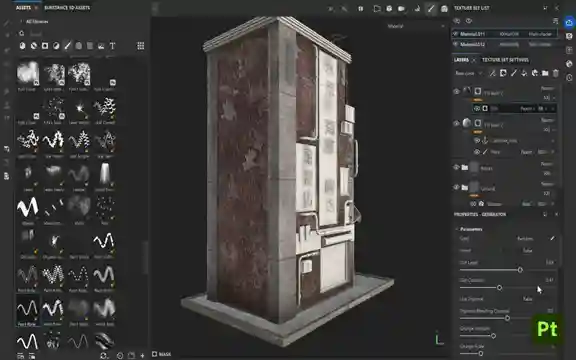This screenshot has width=576, height=360.
Task: Open blend mode dropdown of the Paint effect
Action: (528, 152)
